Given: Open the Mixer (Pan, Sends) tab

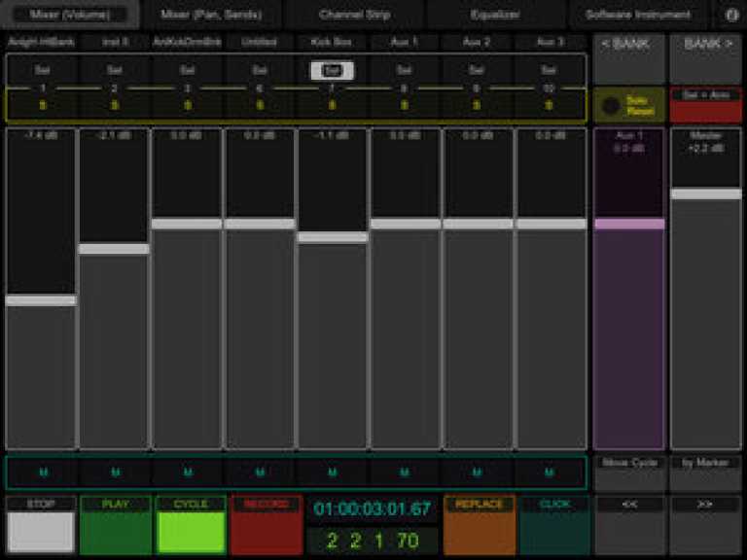Looking at the screenshot, I should coord(211,15).
